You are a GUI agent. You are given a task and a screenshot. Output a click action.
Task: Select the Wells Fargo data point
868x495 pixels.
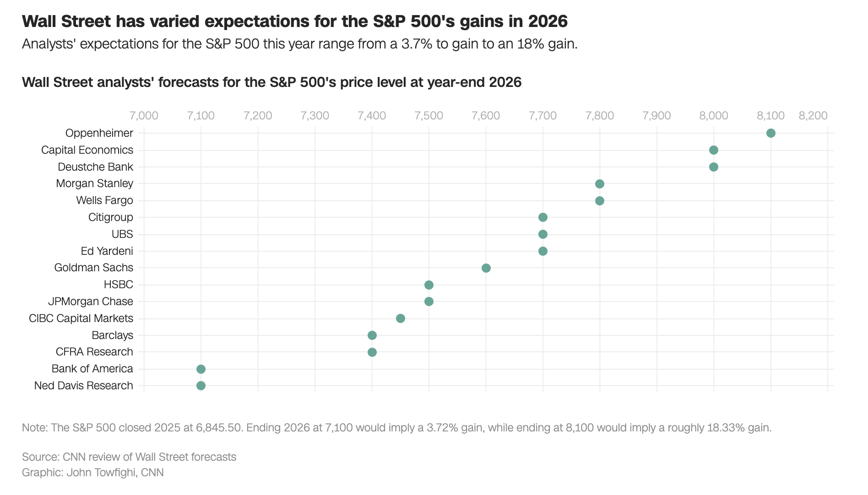[x=599, y=201]
